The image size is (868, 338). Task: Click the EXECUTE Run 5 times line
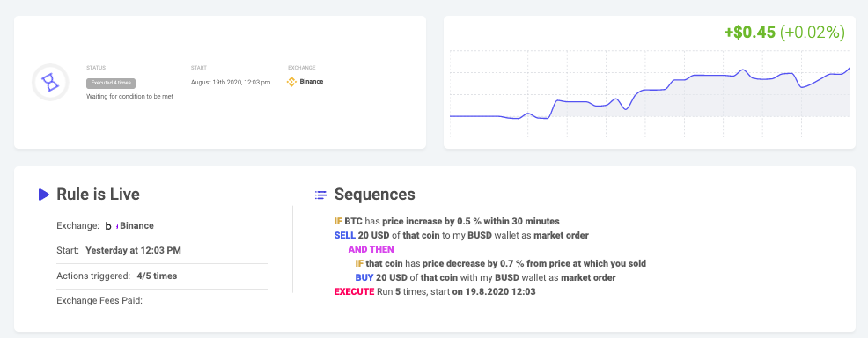[435, 291]
